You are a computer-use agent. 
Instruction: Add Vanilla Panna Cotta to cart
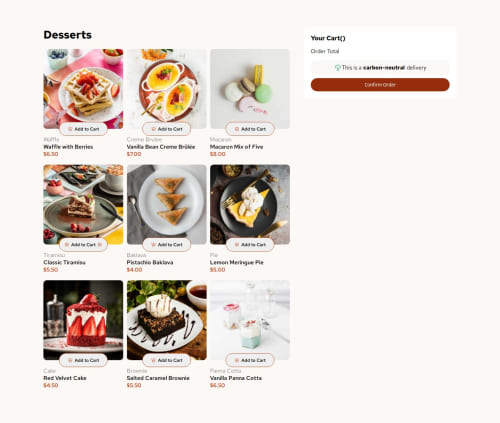pyautogui.click(x=250, y=360)
